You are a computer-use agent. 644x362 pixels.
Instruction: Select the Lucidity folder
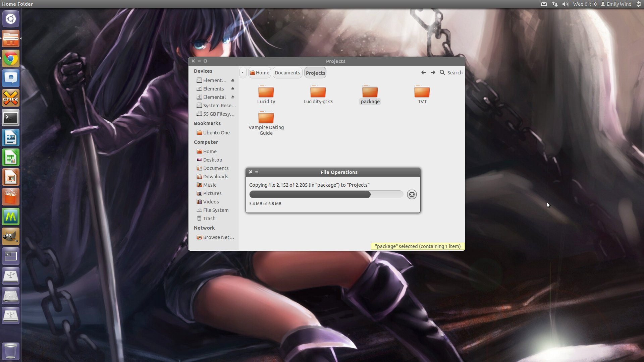[266, 95]
